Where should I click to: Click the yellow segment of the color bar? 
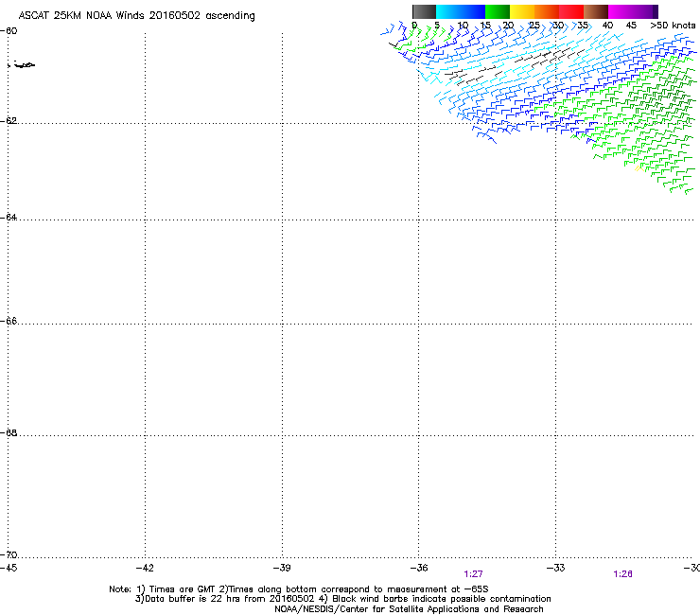(522, 11)
